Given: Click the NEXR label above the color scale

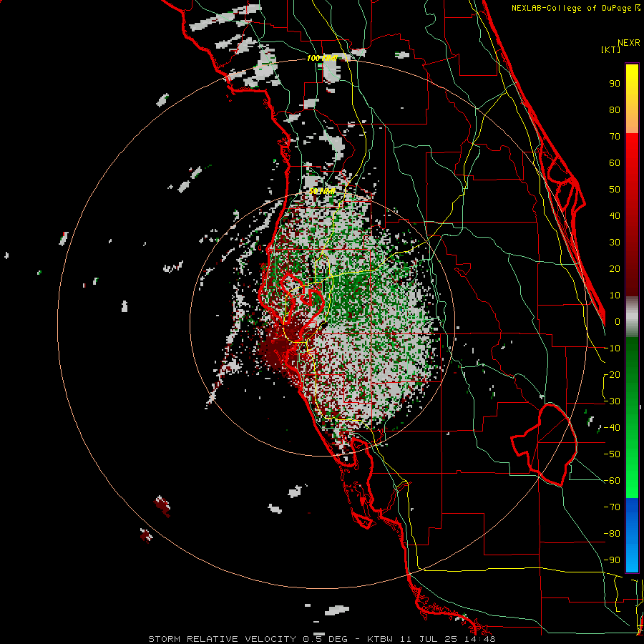Looking at the screenshot, I should pos(628,43).
